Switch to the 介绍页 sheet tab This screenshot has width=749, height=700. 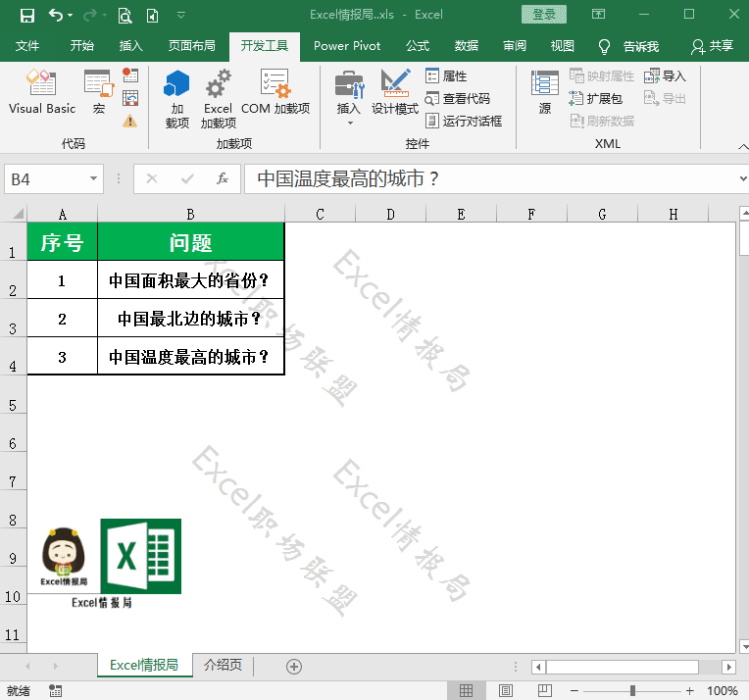pyautogui.click(x=224, y=665)
